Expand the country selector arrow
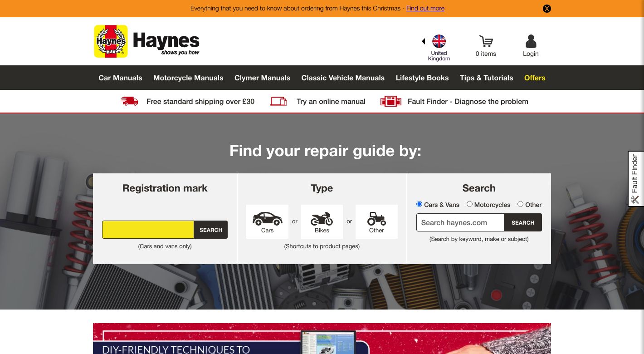This screenshot has width=644, height=354. click(424, 41)
